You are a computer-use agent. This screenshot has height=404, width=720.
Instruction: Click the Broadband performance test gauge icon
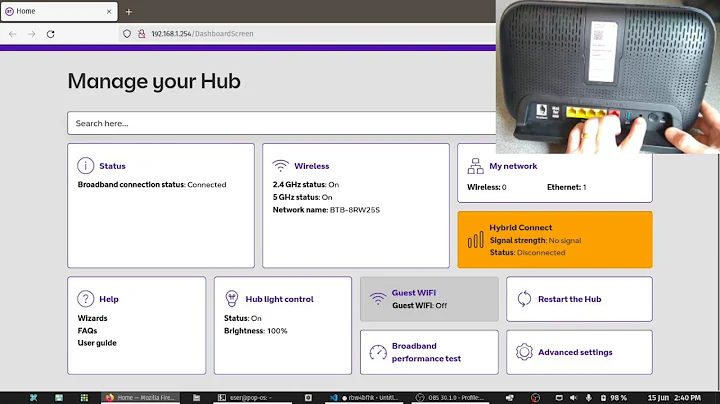[378, 352]
